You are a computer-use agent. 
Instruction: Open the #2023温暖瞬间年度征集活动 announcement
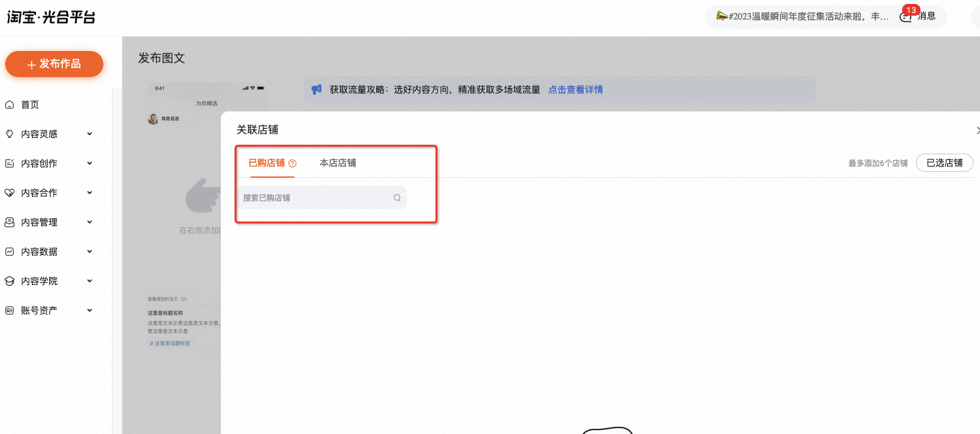tap(810, 16)
